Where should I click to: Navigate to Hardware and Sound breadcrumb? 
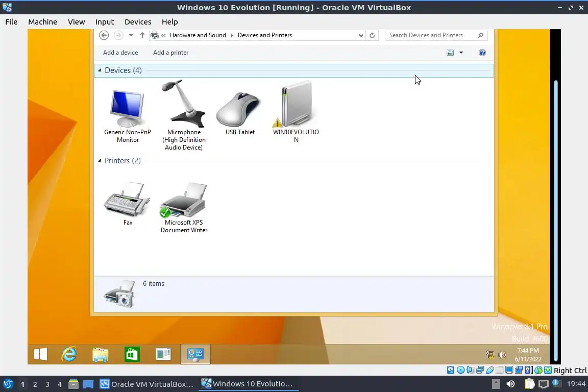(x=198, y=35)
